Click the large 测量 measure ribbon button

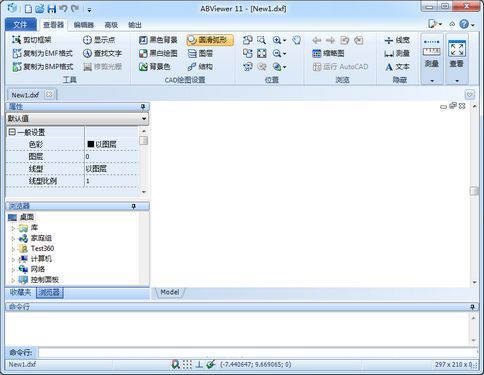pos(432,59)
